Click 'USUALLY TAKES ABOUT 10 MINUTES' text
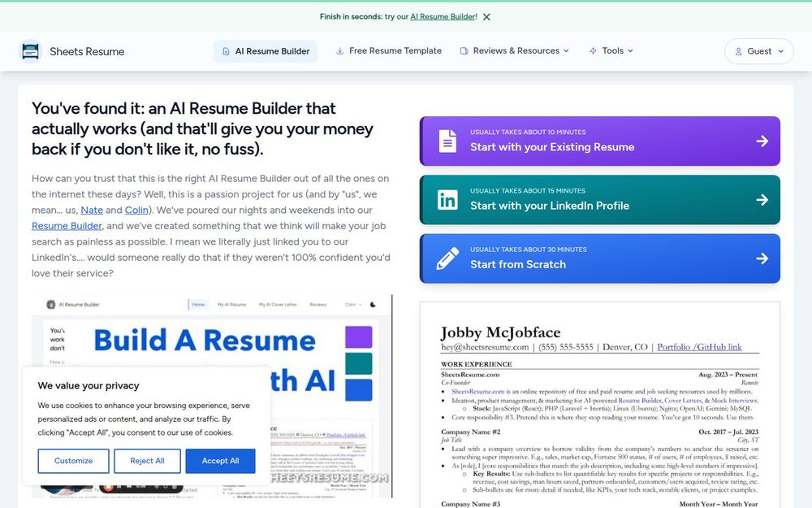812x508 pixels. click(529, 132)
